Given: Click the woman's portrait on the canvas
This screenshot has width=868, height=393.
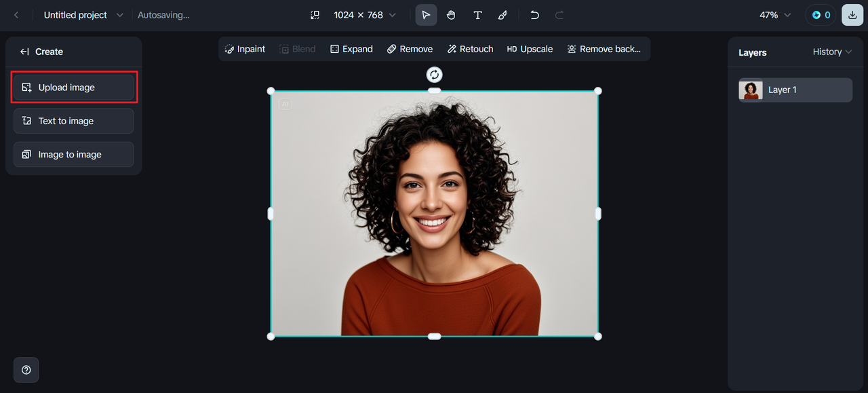Looking at the screenshot, I should pos(434,214).
